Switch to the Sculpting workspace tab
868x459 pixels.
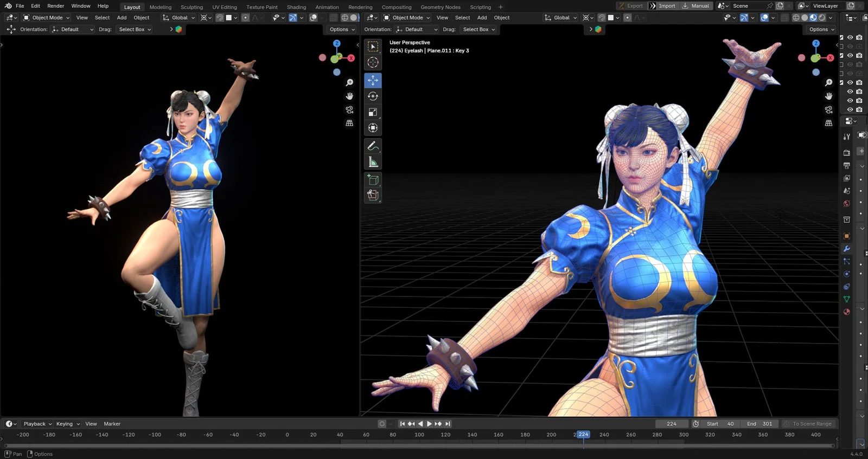(x=192, y=7)
